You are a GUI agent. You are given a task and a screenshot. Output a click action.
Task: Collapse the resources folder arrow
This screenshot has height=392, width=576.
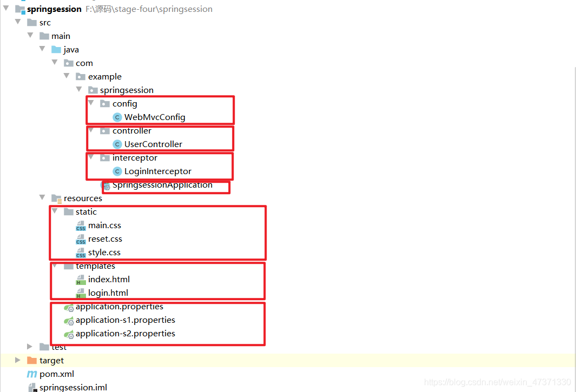point(42,198)
